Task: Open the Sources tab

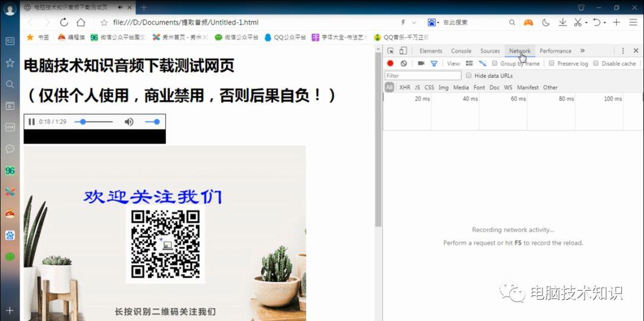Action: pos(490,51)
